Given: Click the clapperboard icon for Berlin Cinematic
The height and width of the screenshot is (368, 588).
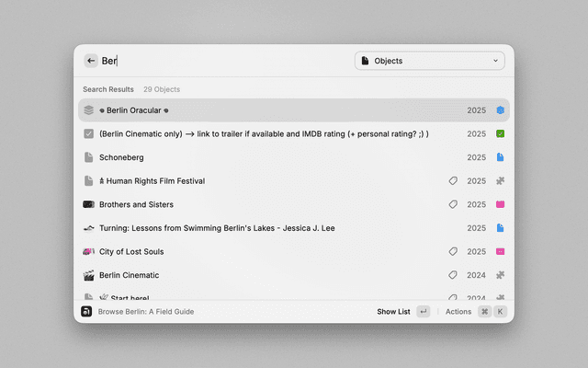Looking at the screenshot, I should [89, 275].
